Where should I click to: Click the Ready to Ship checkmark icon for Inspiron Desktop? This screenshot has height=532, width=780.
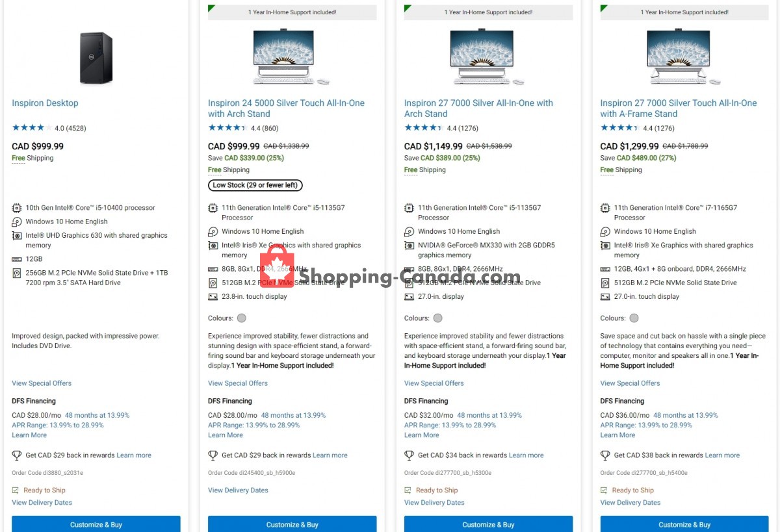click(16, 490)
